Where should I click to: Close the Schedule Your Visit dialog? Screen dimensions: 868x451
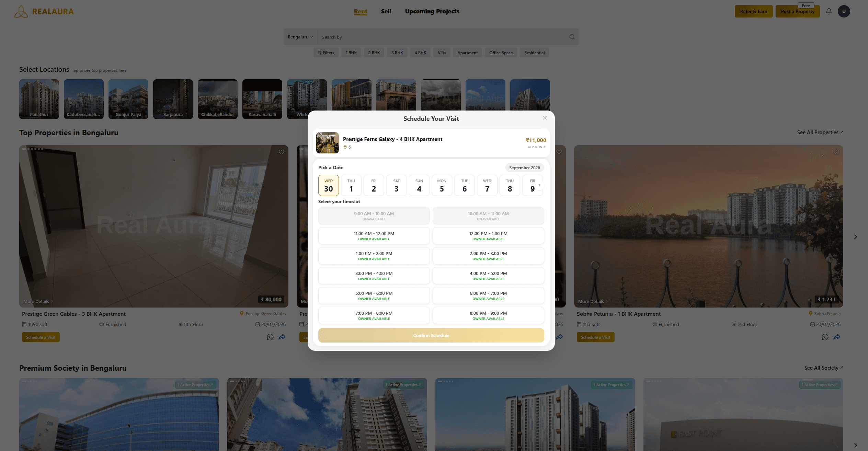(x=545, y=118)
